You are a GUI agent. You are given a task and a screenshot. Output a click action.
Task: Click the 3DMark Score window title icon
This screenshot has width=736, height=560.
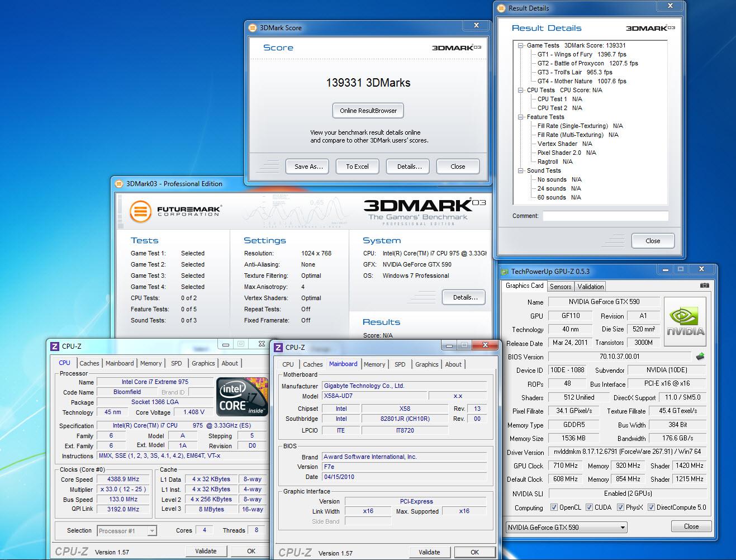[253, 27]
